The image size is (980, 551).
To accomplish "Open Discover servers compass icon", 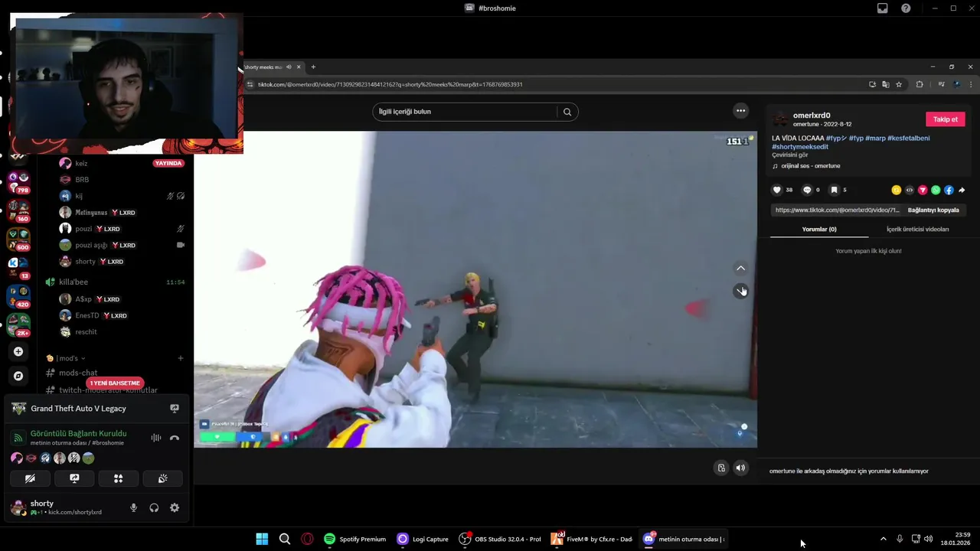I will click(x=18, y=376).
